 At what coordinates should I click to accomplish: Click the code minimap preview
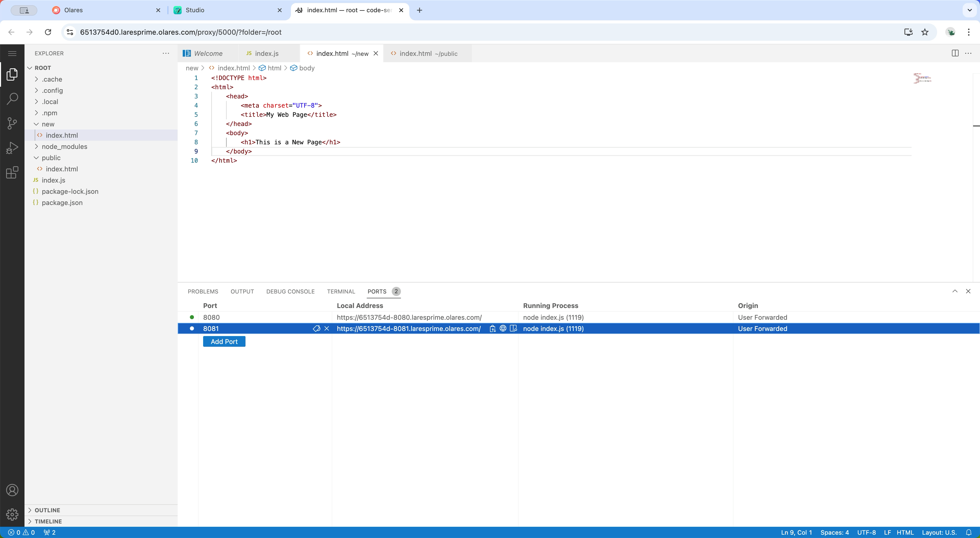click(922, 78)
